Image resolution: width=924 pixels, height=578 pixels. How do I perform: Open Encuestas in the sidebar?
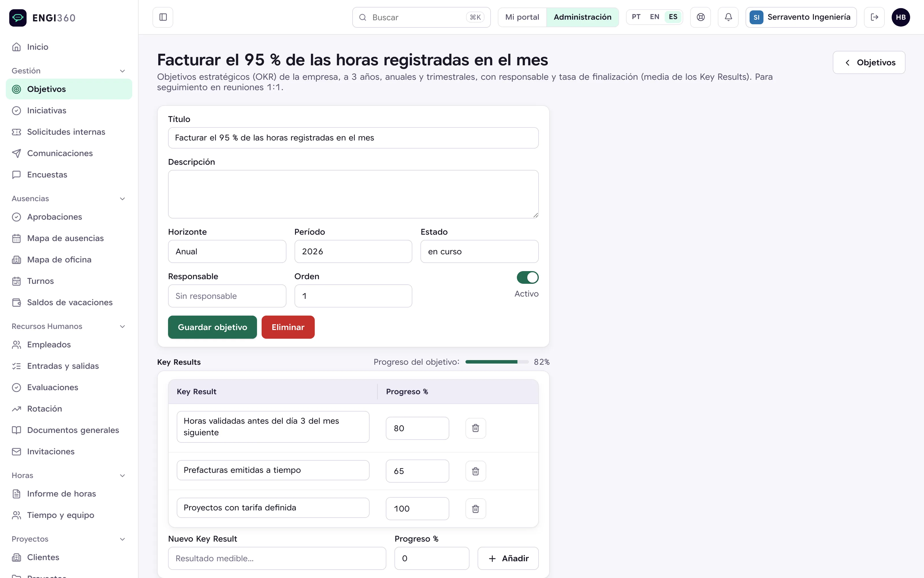[69, 175]
